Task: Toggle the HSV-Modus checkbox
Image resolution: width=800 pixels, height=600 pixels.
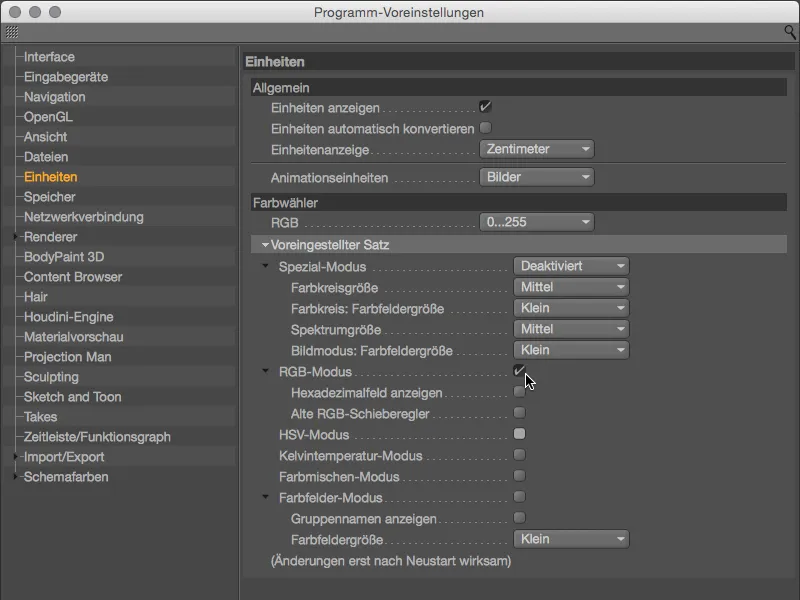Action: point(519,434)
